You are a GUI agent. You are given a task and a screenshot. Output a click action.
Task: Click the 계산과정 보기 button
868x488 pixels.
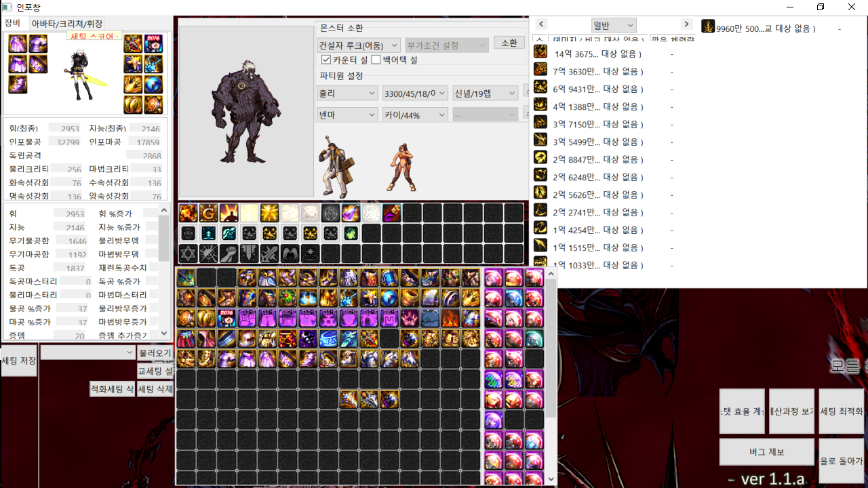792,411
